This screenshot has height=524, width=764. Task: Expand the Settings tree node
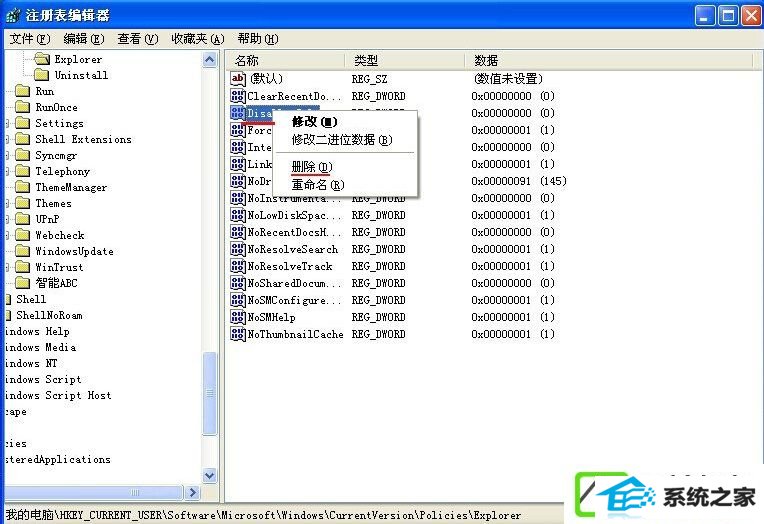[7, 123]
